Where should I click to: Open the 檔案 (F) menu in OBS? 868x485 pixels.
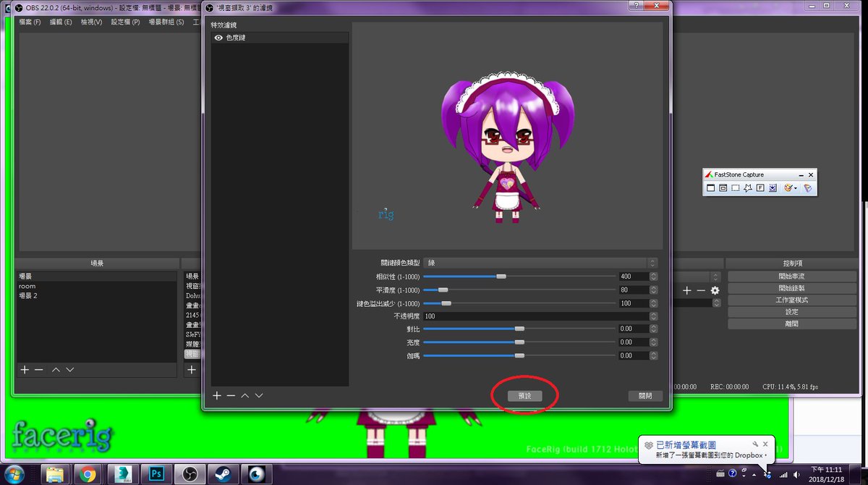[x=30, y=22]
